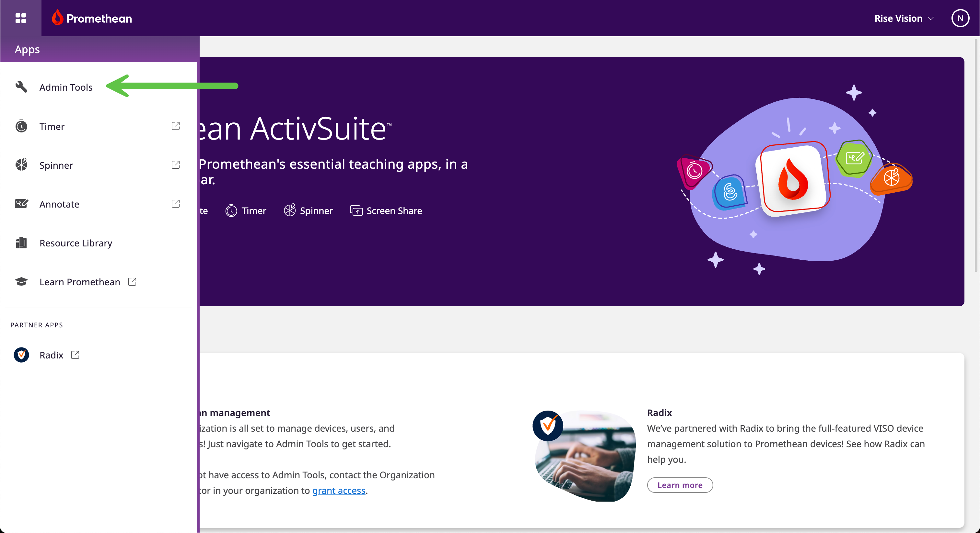Open Admin Tools from the Apps menu
980x533 pixels.
click(x=66, y=87)
